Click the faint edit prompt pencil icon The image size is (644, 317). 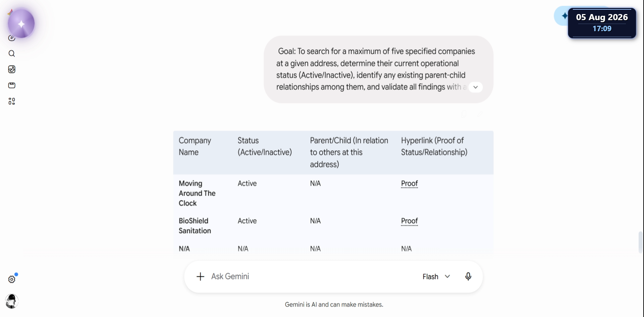(480, 114)
